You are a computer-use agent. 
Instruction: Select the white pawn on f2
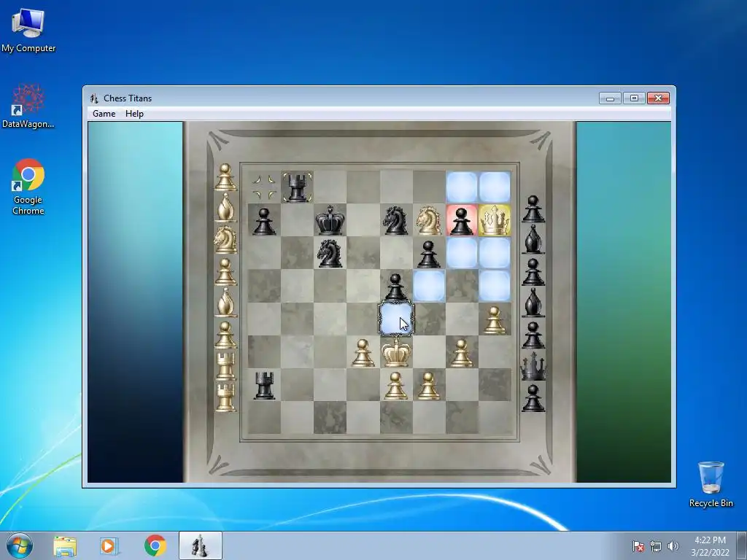[429, 385]
